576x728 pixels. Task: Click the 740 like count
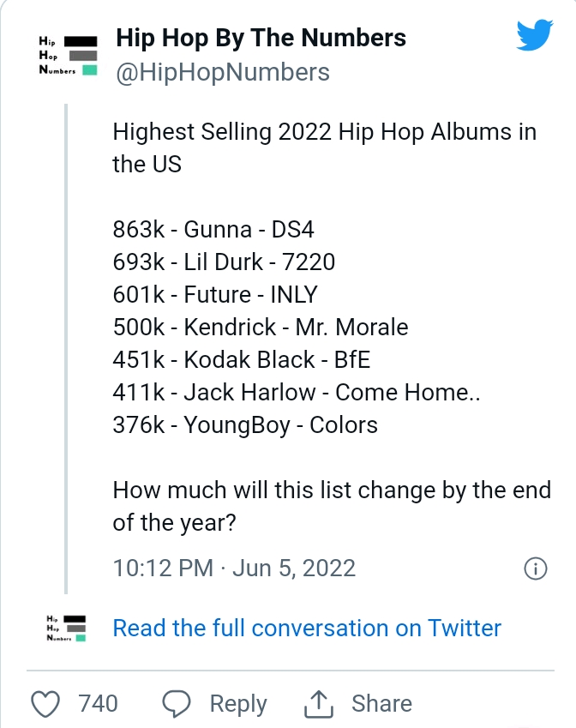click(97, 703)
